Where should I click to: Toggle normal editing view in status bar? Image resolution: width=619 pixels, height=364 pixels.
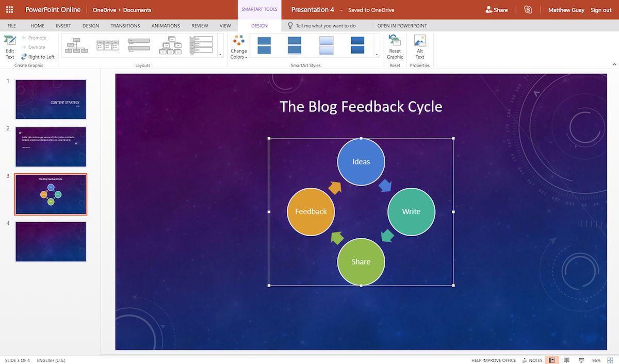tap(552, 360)
